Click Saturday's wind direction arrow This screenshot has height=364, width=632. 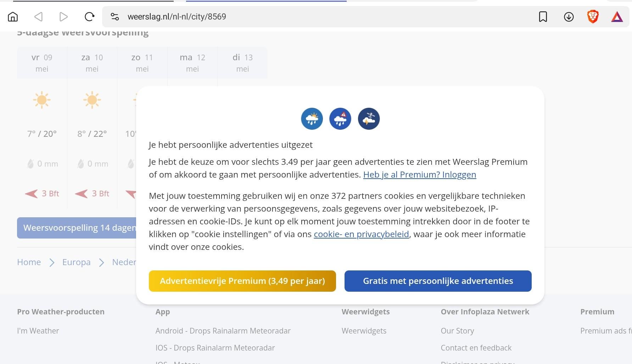point(81,194)
